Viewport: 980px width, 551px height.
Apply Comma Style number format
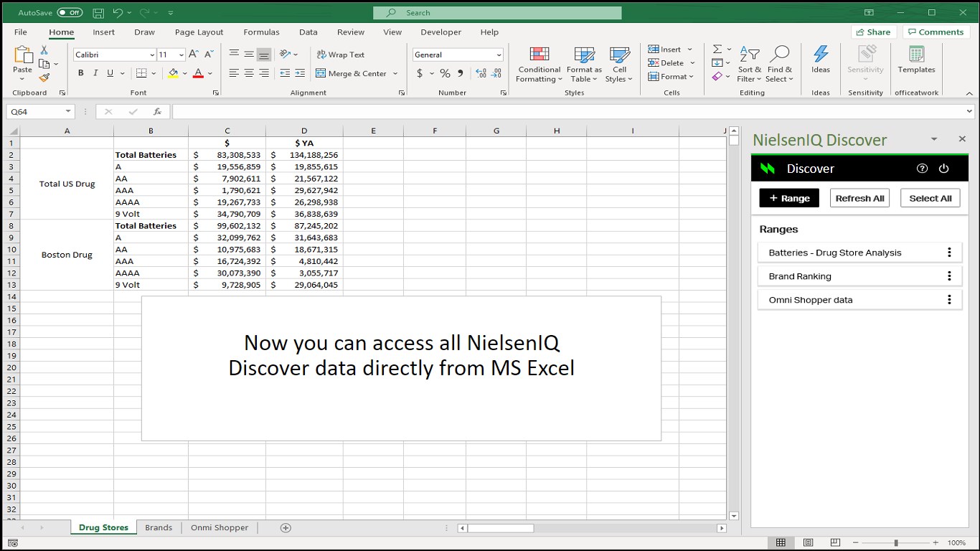tap(461, 73)
